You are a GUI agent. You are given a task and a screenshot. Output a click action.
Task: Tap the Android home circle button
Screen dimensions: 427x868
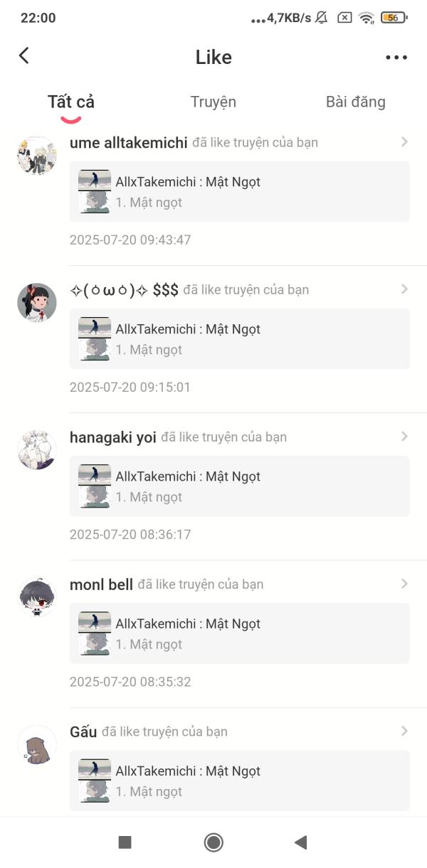tap(213, 842)
